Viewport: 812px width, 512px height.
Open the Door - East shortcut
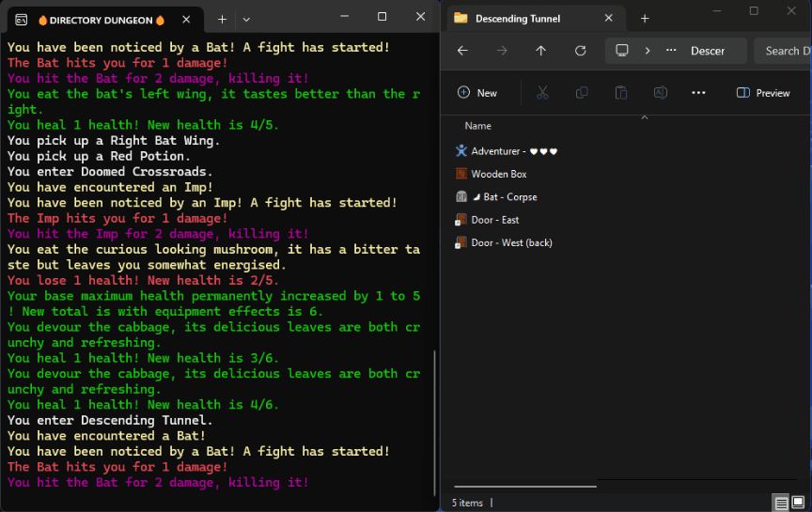[461, 220]
